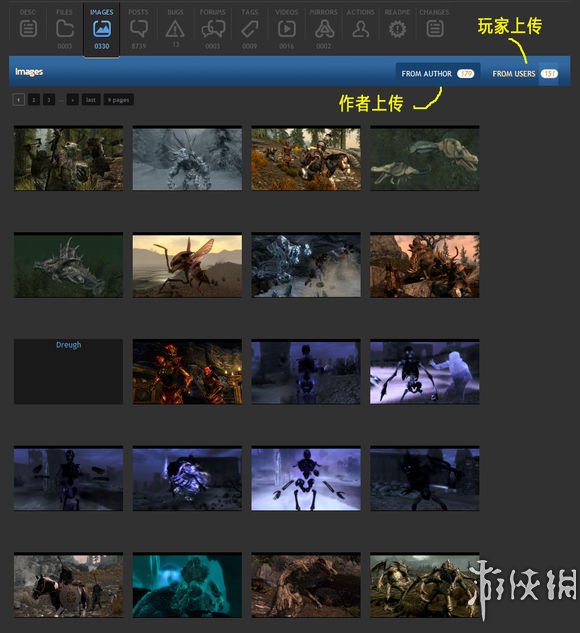Image resolution: width=580 pixels, height=633 pixels.
Task: Open the grey snowy spiky monster thumbnail
Action: click(187, 158)
